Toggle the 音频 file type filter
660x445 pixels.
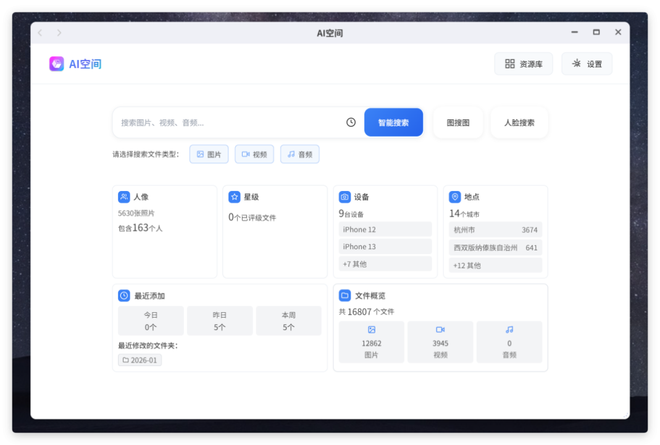[300, 155]
